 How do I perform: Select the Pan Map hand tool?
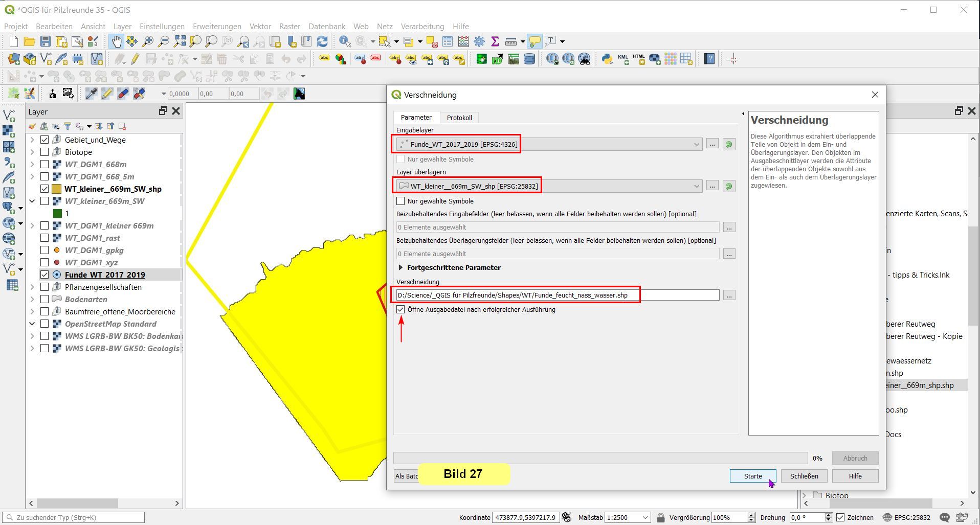(116, 41)
